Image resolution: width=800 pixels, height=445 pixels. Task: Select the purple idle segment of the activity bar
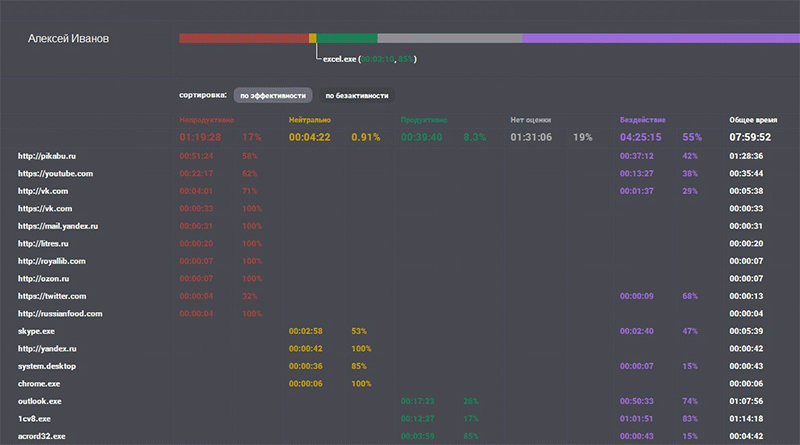[661, 38]
